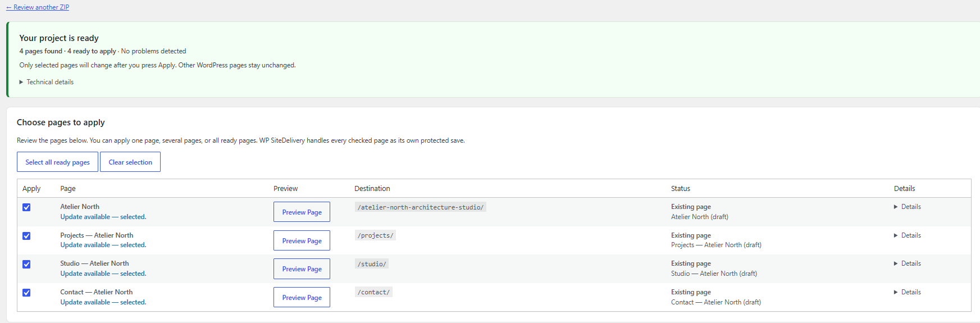Select the /atelier-north-architecture-studio/ destination path
Screen dimensions: 980x323
421,207
